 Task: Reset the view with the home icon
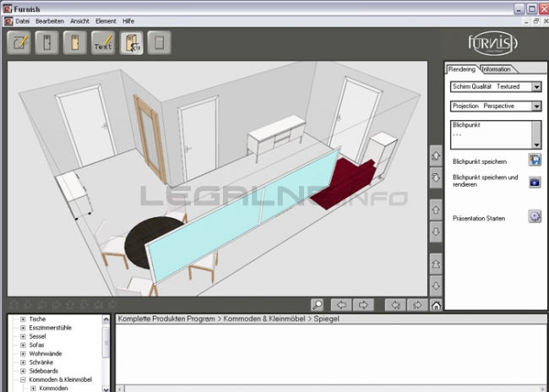(x=436, y=305)
